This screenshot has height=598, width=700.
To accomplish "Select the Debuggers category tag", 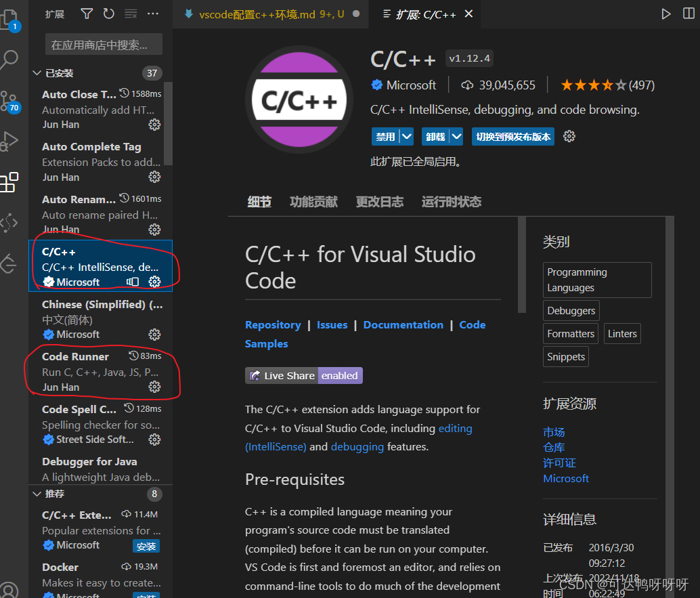I will point(571,310).
